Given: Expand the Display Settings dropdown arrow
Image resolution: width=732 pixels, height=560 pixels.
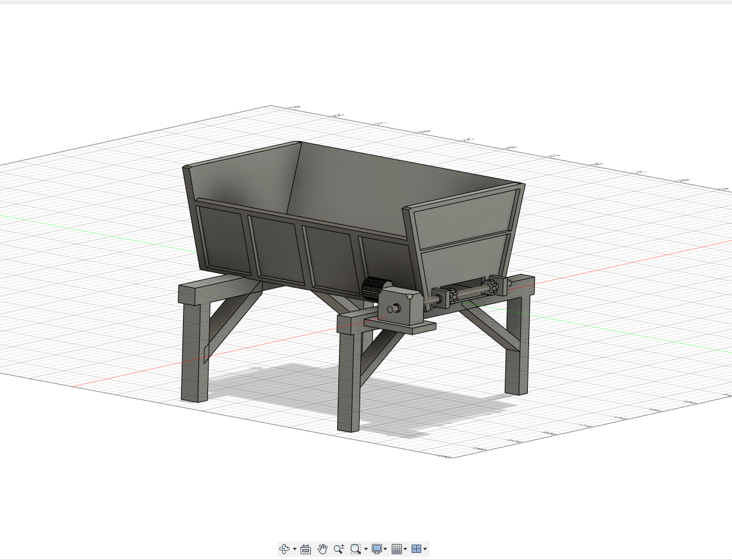Looking at the screenshot, I should tap(385, 549).
